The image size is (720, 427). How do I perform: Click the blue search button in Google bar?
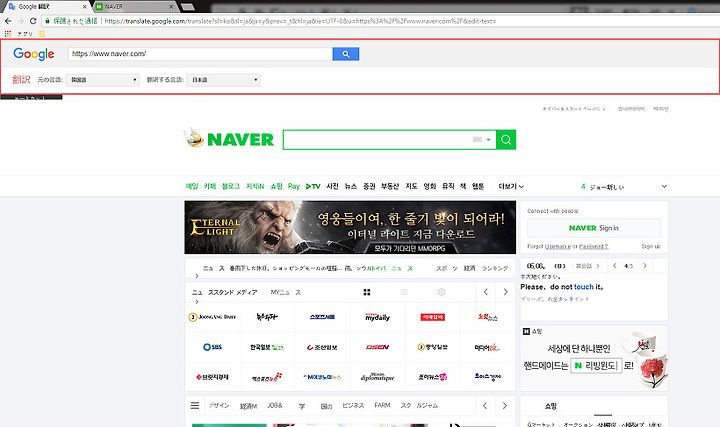pyautogui.click(x=345, y=54)
